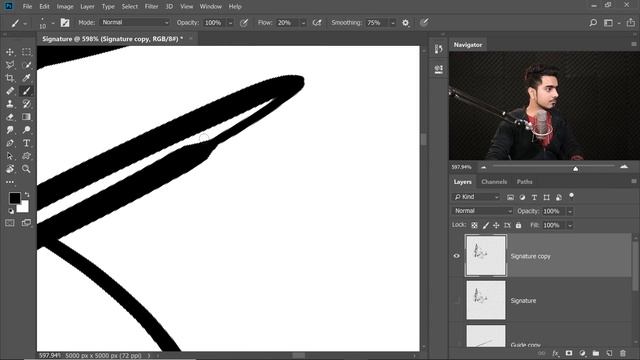
Task: Select the Brush tool in the toolbox
Action: (27, 91)
